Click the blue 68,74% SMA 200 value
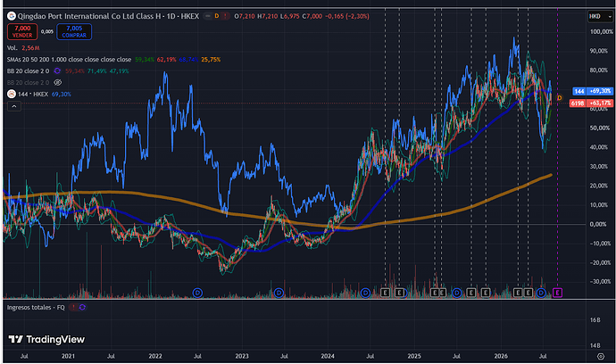Image resolution: width=616 pixels, height=364 pixels. point(188,60)
